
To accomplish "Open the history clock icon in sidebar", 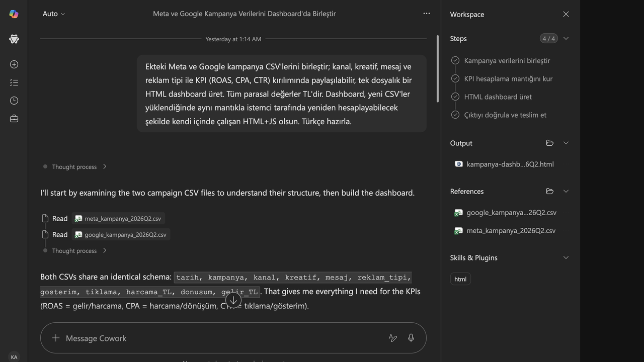I will coord(14,101).
